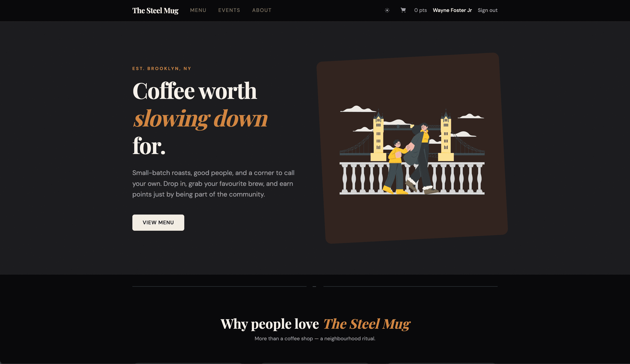Click the neighbourhood ritual subtitle
The height and width of the screenshot is (364, 630).
coord(315,338)
